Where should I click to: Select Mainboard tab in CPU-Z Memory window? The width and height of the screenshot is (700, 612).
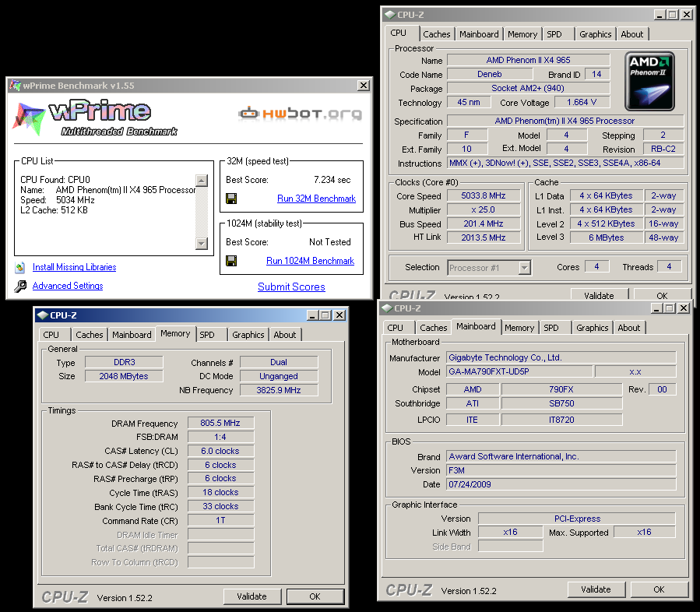(x=132, y=335)
